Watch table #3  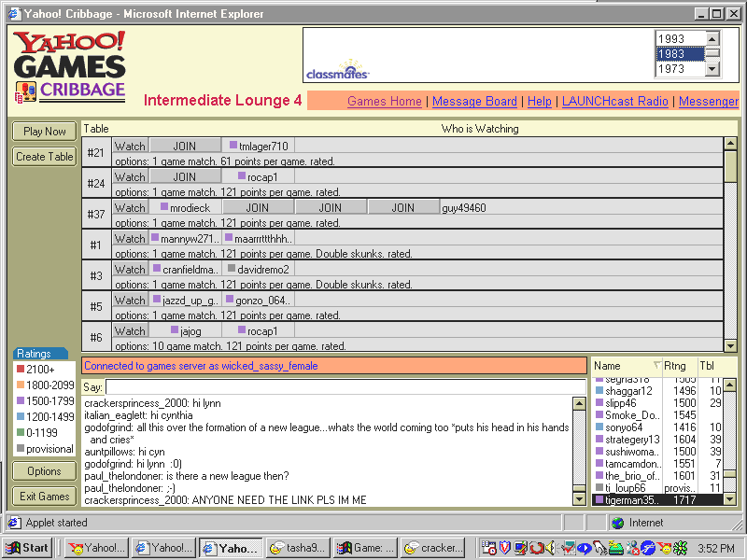[130, 269]
